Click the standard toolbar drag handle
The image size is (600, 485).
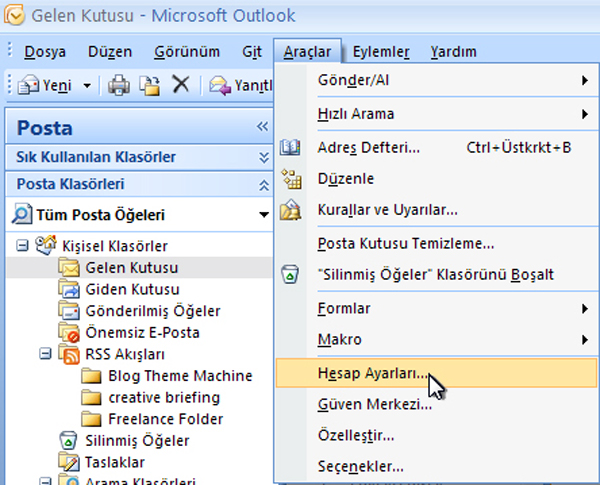coord(10,85)
